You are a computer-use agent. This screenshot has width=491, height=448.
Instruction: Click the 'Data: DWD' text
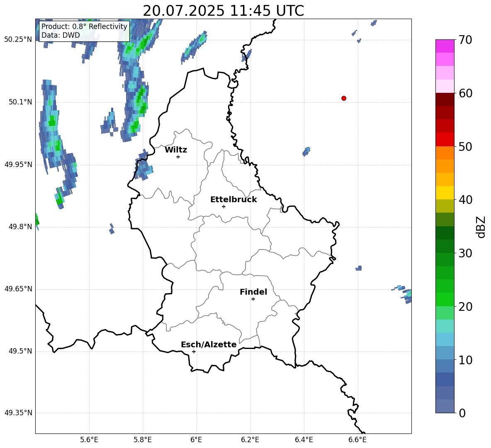61,35
